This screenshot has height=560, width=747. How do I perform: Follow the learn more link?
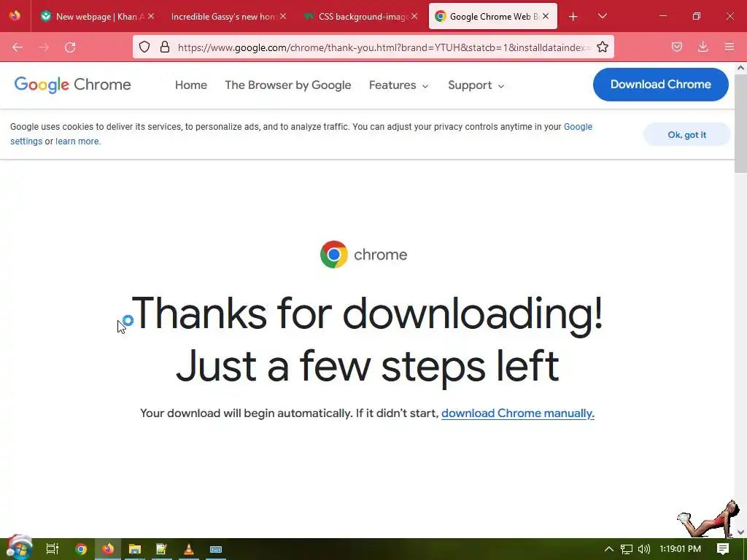77,141
